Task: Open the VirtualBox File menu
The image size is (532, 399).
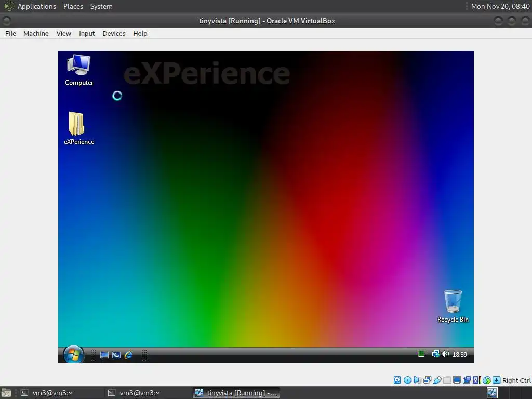Action: [x=10, y=34]
